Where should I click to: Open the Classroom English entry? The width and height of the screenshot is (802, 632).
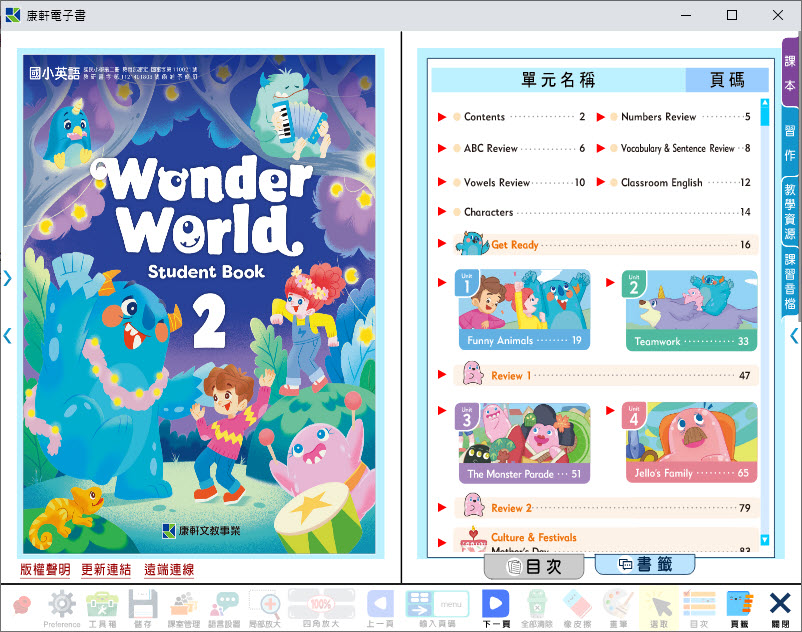pyautogui.click(x=680, y=183)
